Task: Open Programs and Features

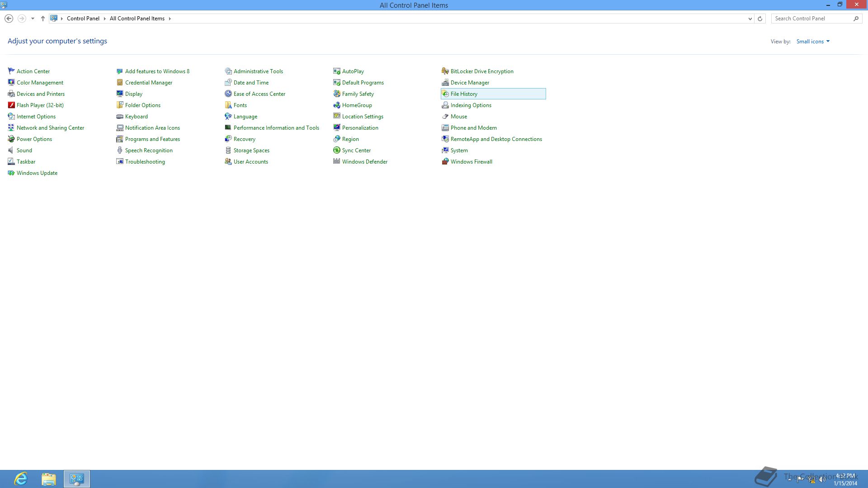Action: 152,139
